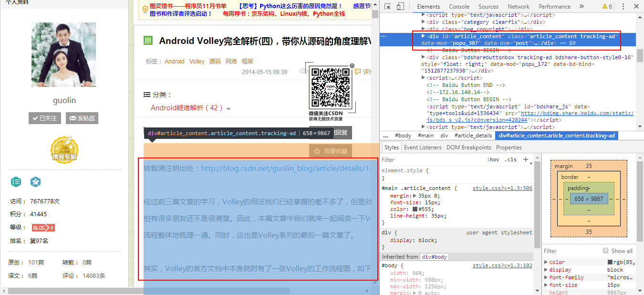This screenshot has width=644, height=295.
Task: Click the computed rgb(85 color swatch
Action: pyautogui.click(x=610, y=262)
